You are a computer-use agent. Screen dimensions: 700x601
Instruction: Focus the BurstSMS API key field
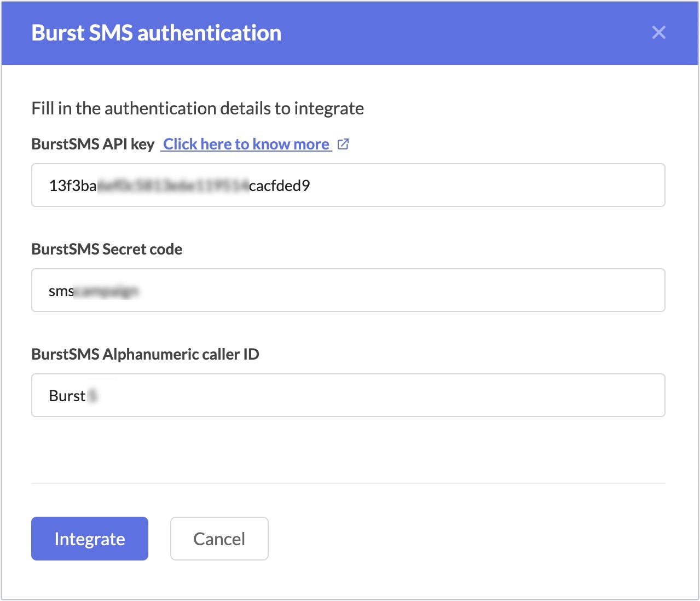348,185
